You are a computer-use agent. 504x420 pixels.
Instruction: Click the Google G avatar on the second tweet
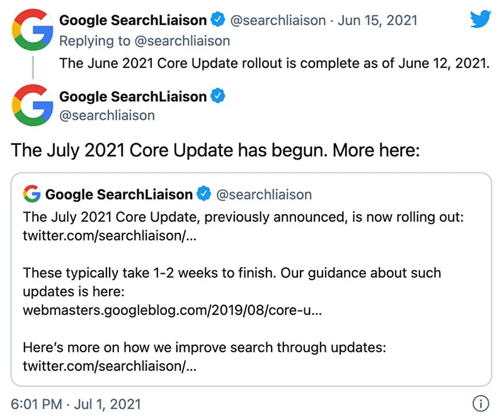31,105
